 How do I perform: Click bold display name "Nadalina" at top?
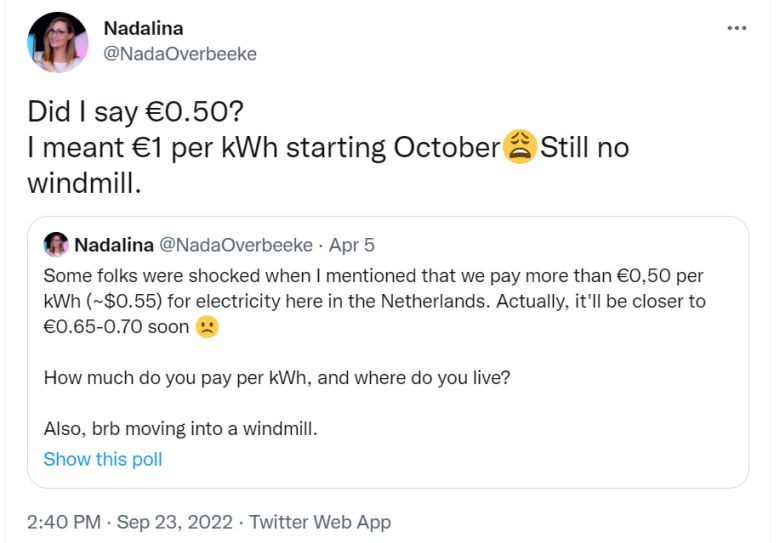tap(143, 28)
